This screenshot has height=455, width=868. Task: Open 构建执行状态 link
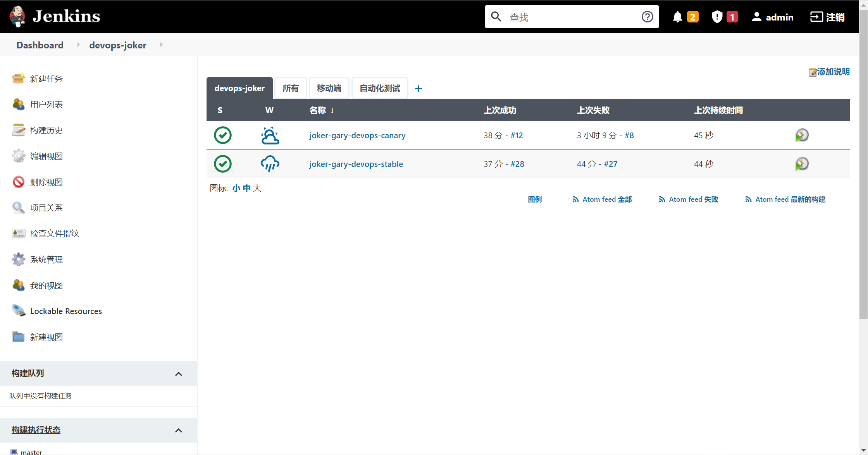pyautogui.click(x=36, y=430)
